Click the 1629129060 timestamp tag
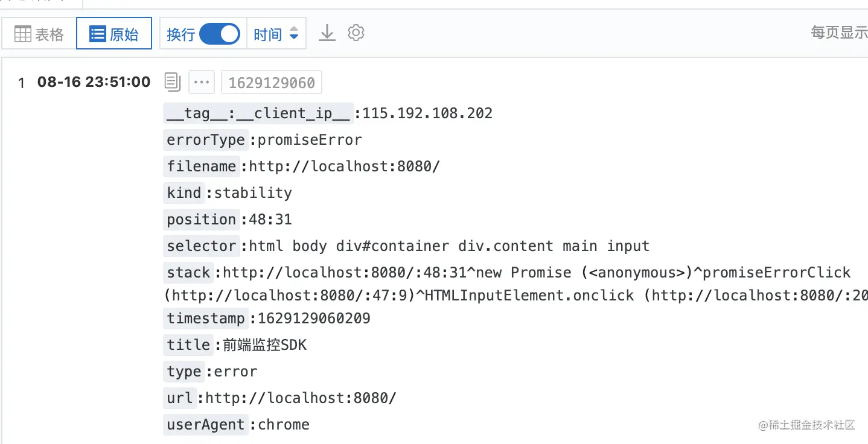Viewport: 868px width, 444px height. (x=272, y=83)
